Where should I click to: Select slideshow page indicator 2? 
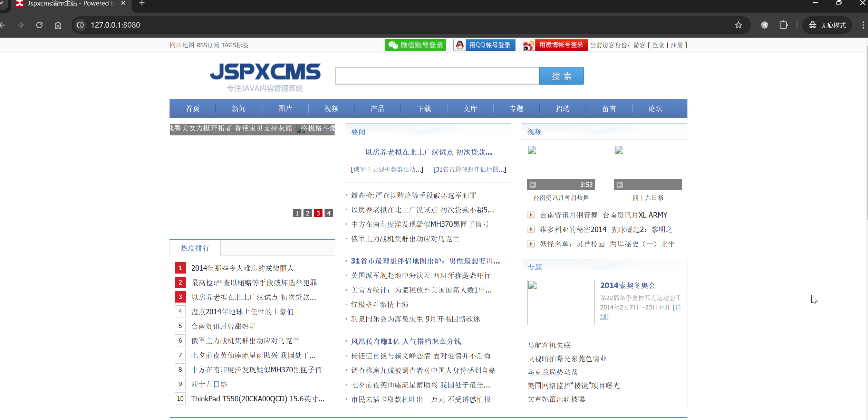308,213
